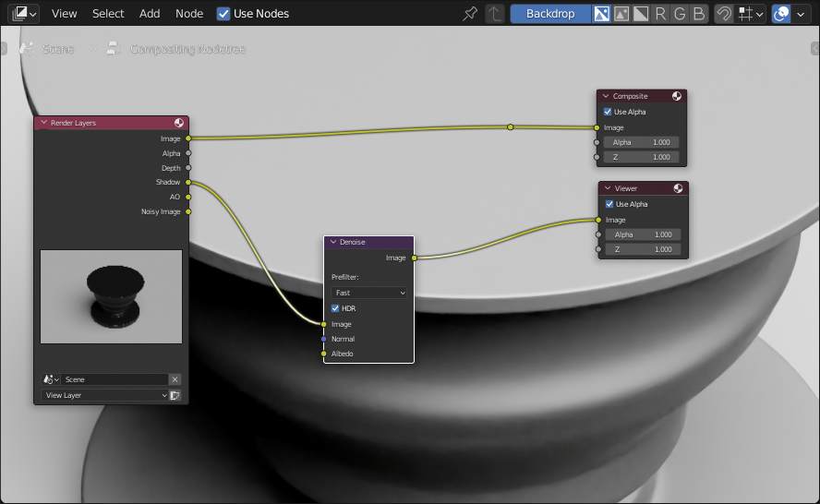Toggle the Backdrop button
The image size is (820, 504).
click(x=550, y=14)
